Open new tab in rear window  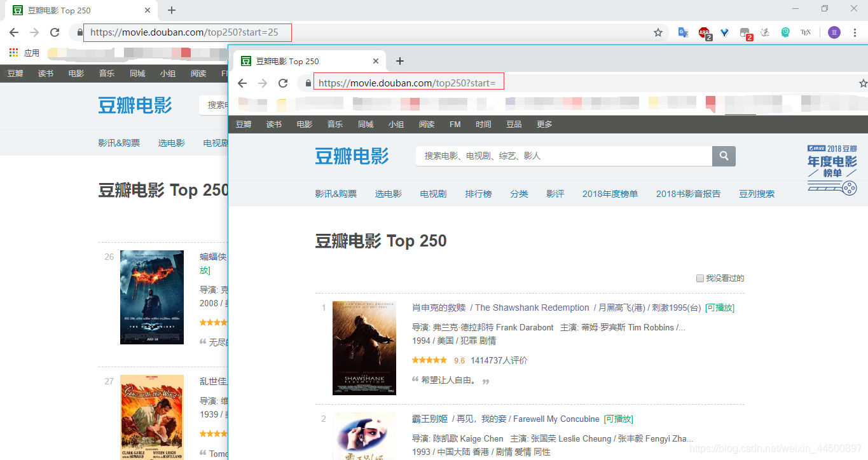pyautogui.click(x=172, y=10)
